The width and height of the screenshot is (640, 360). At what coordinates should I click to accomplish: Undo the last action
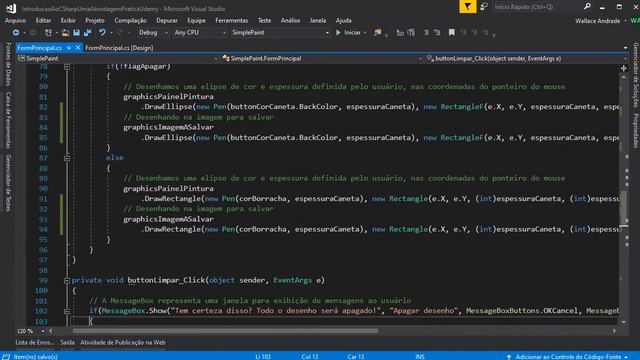(x=102, y=33)
